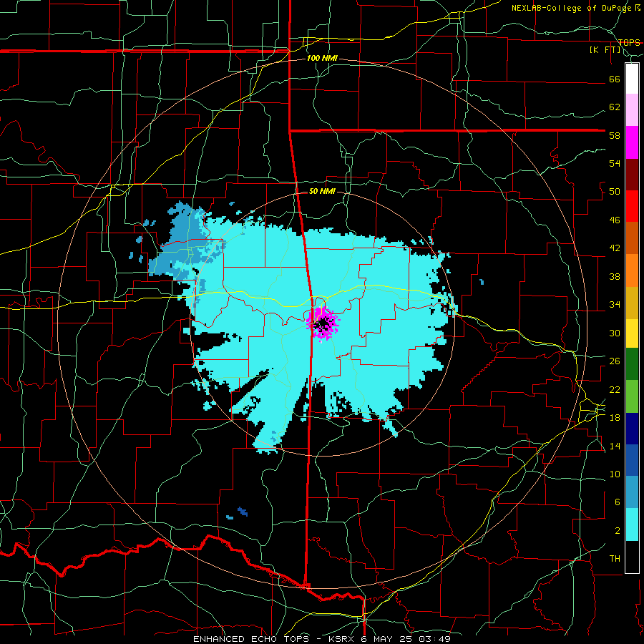The height and width of the screenshot is (644, 644).
Task: Click the navy 22 K FT legend swatch
Action: (632, 429)
